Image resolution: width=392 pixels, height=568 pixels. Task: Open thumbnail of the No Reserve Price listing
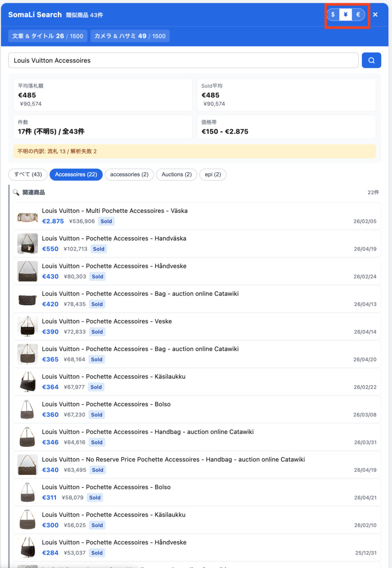(x=27, y=465)
